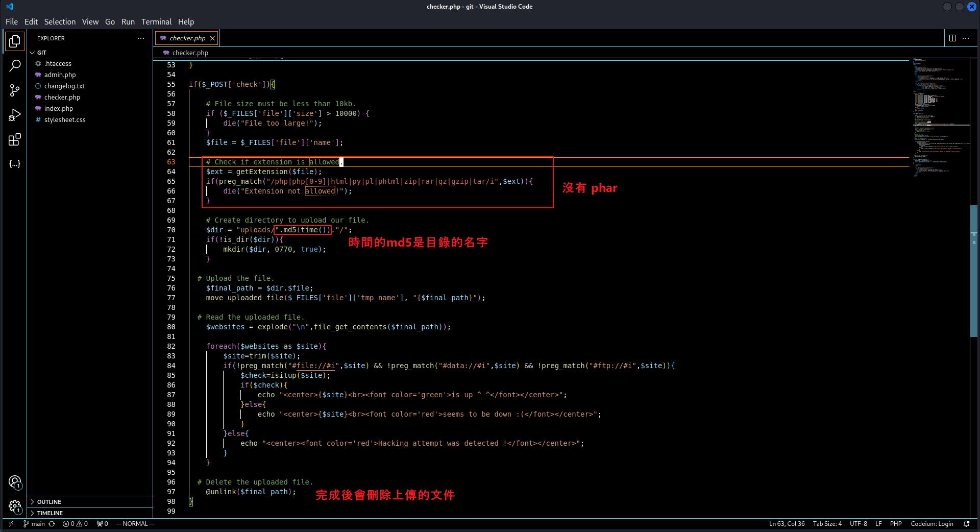The image size is (980, 532).
Task: Place cursor on @unlink($final_path) line
Action: coord(251,492)
